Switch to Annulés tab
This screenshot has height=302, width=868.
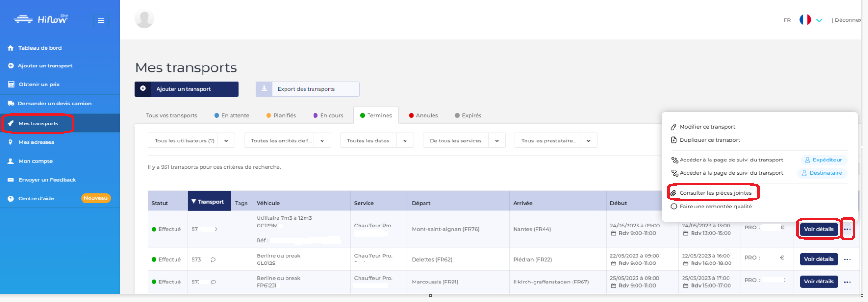coord(424,116)
